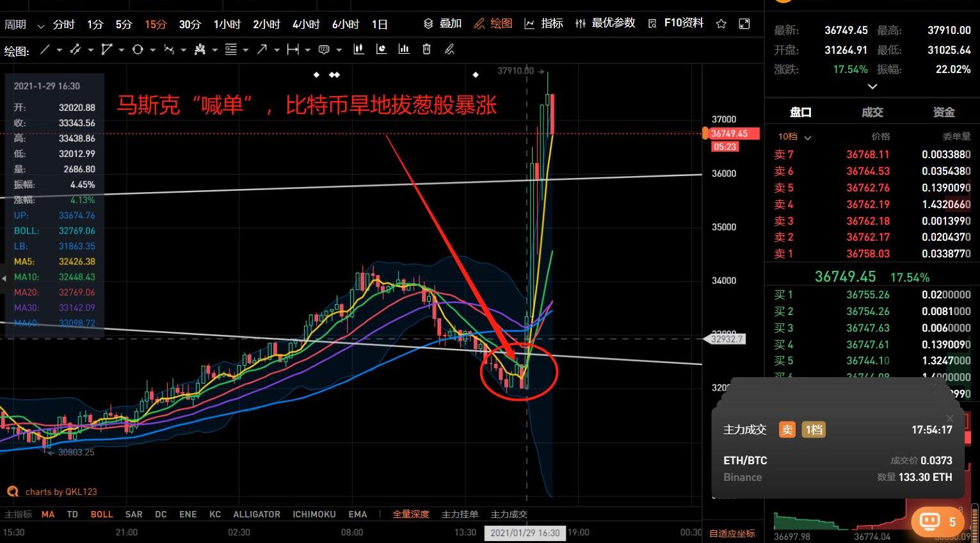Select the straight line drawing tool

tap(45, 49)
